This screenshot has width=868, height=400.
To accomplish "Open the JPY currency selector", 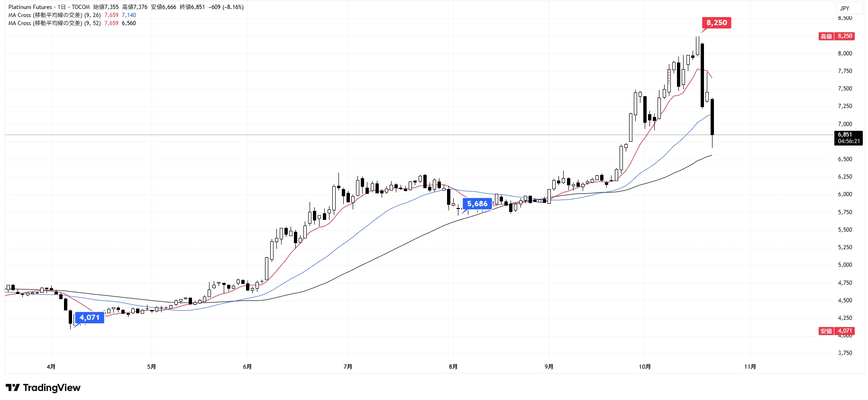I will pos(845,8).
